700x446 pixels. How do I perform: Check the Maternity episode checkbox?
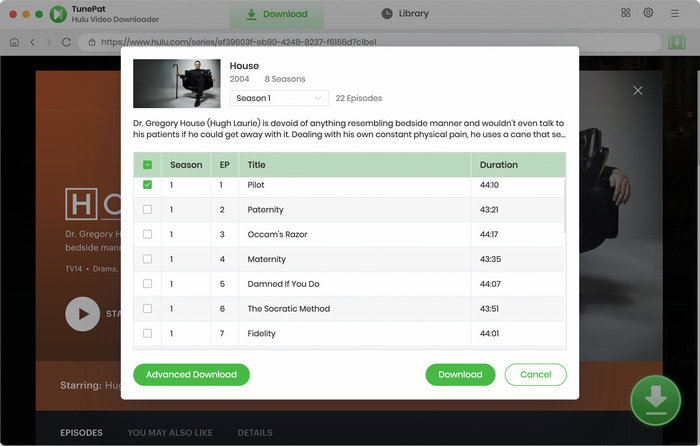tap(147, 259)
